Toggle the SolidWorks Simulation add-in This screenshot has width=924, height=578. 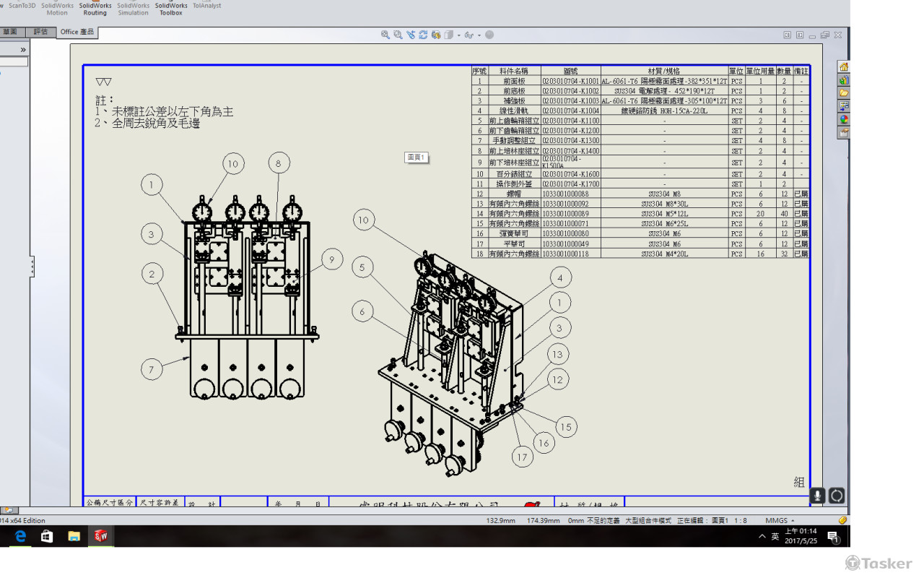[x=133, y=9]
